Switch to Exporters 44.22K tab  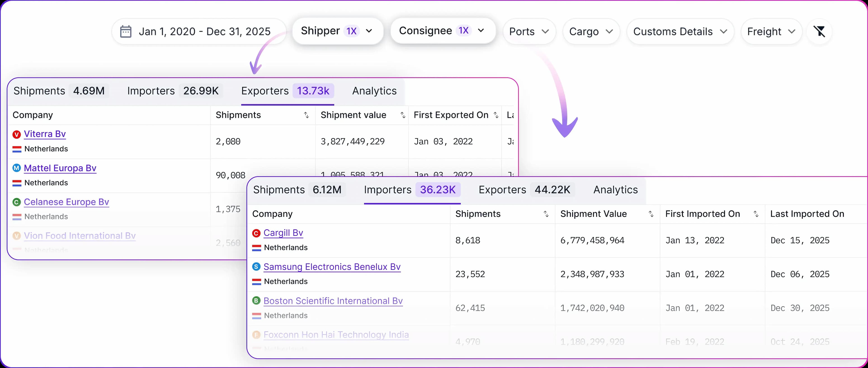pyautogui.click(x=524, y=190)
